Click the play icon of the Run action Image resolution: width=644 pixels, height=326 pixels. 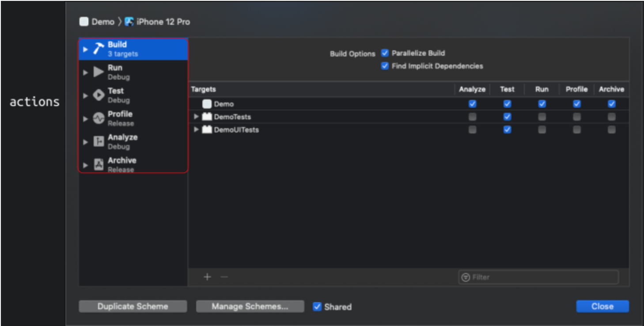98,72
